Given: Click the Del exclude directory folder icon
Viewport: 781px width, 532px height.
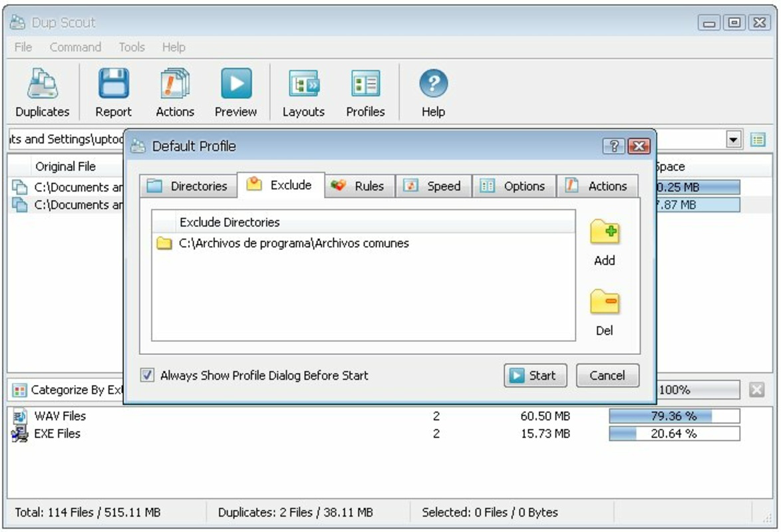Looking at the screenshot, I should pyautogui.click(x=604, y=302).
